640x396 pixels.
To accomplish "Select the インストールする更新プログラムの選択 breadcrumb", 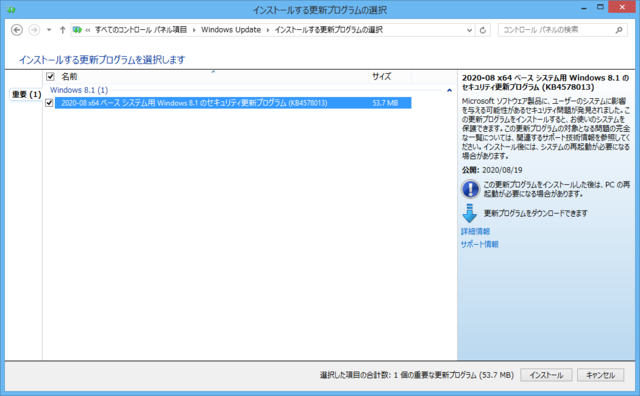I will tap(329, 30).
